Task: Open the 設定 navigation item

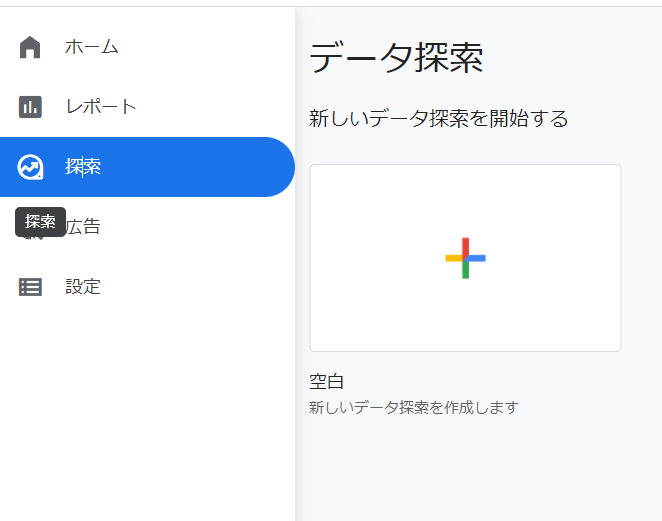Action: (x=83, y=287)
